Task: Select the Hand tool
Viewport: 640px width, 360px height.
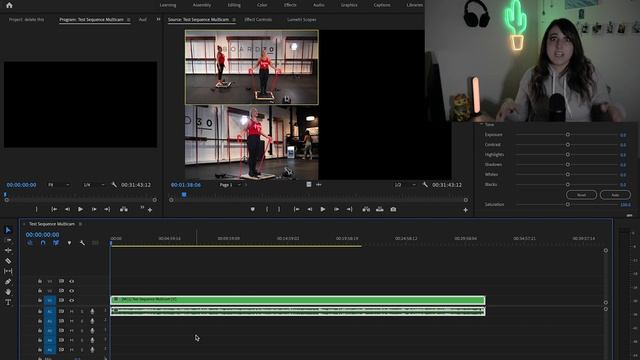Action: [x=8, y=292]
